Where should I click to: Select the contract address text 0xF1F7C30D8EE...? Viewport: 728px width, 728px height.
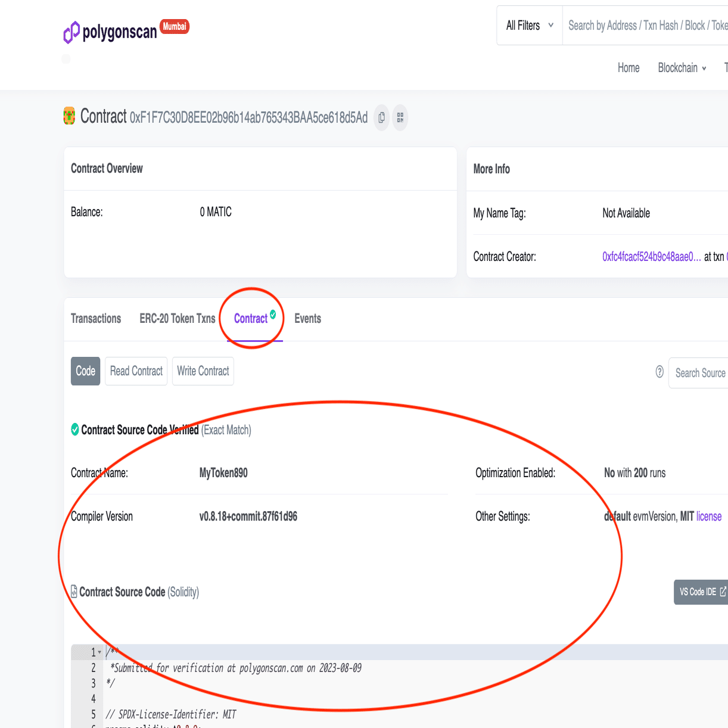tap(249, 117)
